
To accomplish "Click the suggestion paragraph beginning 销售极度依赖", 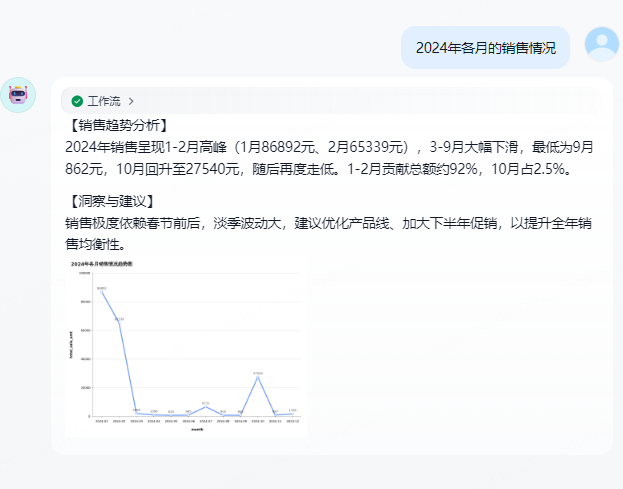I will click(330, 233).
